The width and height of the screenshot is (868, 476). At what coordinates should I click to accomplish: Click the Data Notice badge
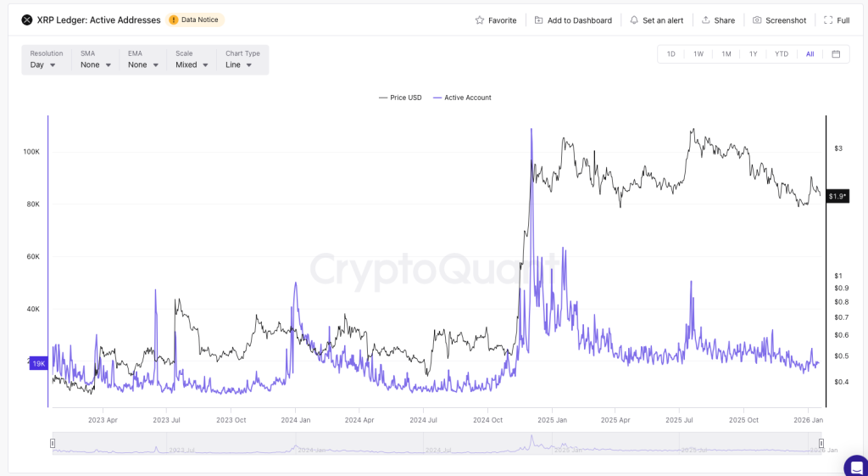pos(197,20)
